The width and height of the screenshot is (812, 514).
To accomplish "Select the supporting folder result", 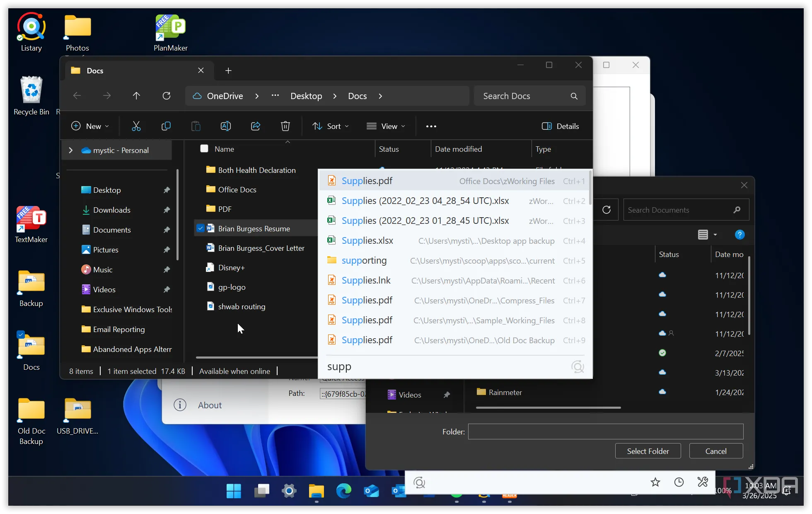I will (454, 260).
